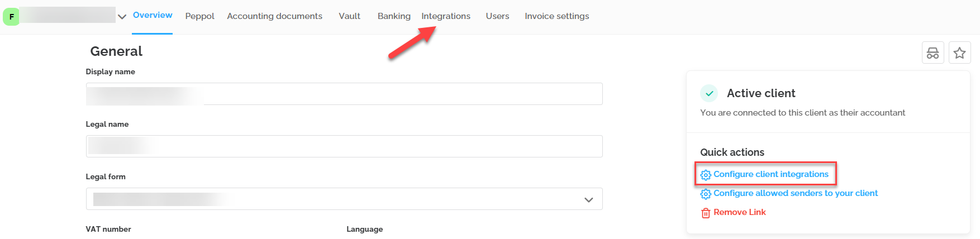The width and height of the screenshot is (980, 239).
Task: Click the red trash icon for Remove Link
Action: pos(706,213)
